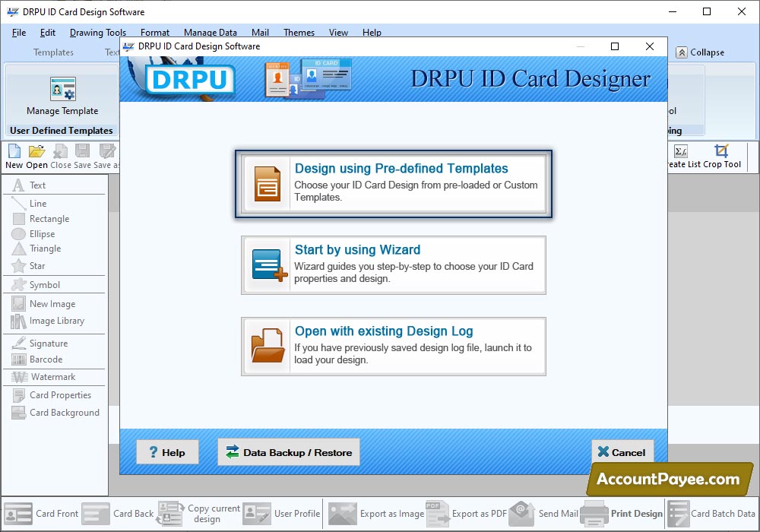Select the Line drawing tool
The image size is (760, 532).
point(30,204)
